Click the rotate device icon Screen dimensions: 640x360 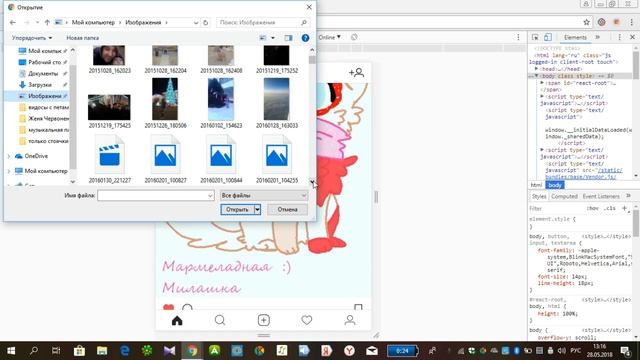354,37
